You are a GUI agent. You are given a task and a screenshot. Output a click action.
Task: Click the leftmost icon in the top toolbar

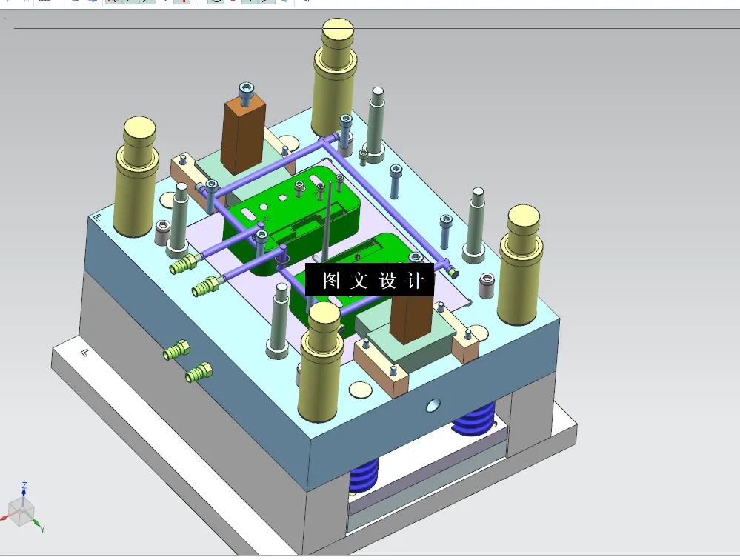point(7,2)
